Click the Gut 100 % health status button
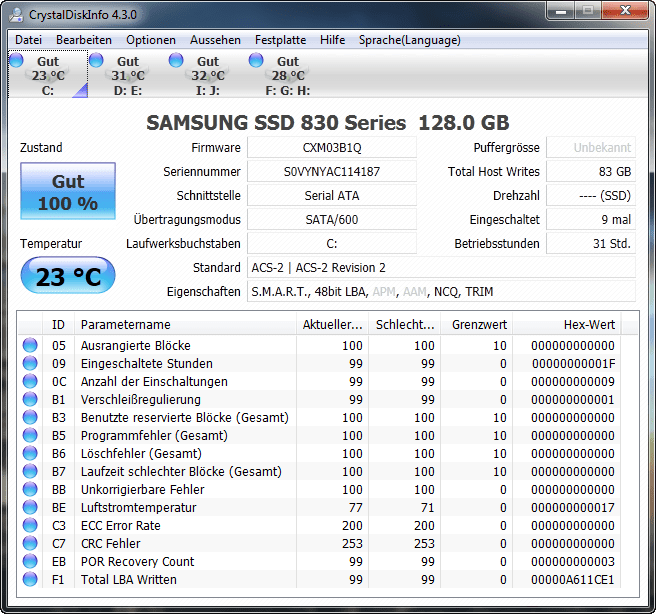Viewport: 656px width, 614px height. tap(68, 191)
